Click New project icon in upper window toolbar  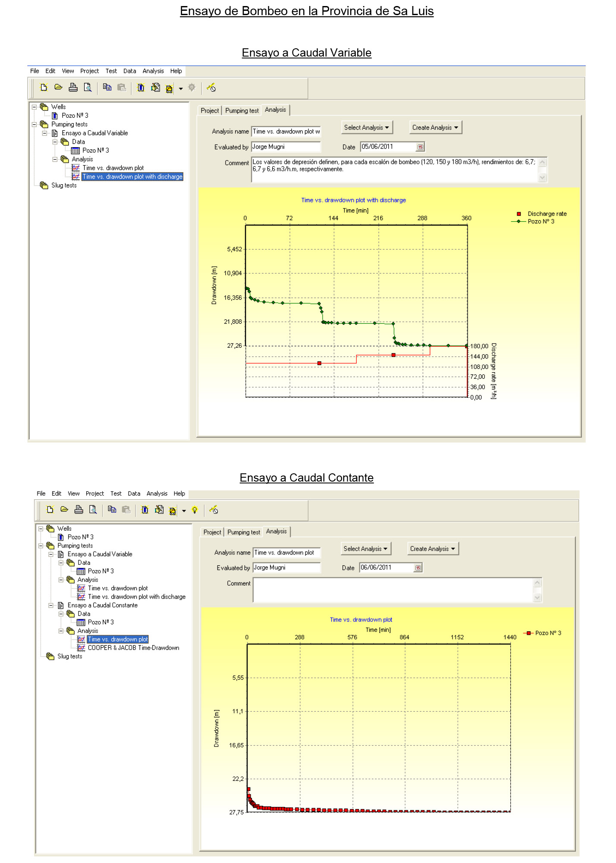click(x=44, y=88)
